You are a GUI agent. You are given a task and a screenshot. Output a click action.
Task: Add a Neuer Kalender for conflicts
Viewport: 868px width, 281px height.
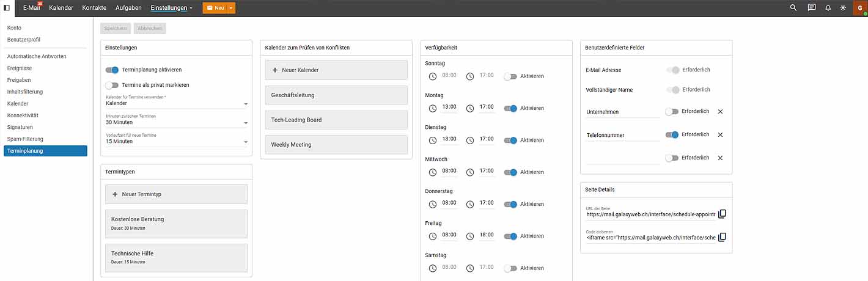(336, 70)
